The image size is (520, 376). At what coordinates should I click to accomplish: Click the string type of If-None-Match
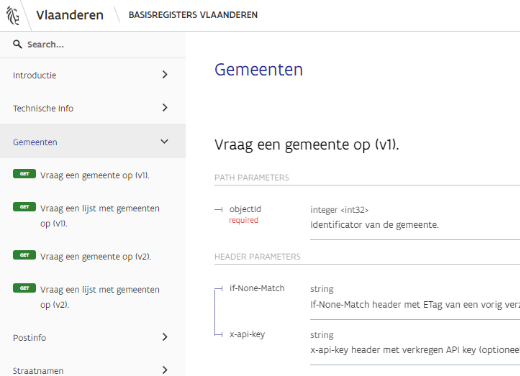(x=322, y=289)
